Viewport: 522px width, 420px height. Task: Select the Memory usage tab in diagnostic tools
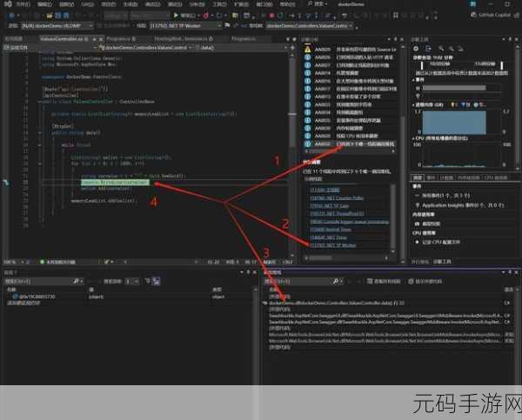[469, 177]
